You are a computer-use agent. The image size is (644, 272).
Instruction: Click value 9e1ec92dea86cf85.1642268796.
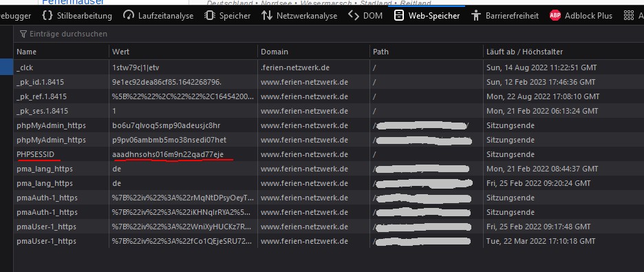click(167, 82)
